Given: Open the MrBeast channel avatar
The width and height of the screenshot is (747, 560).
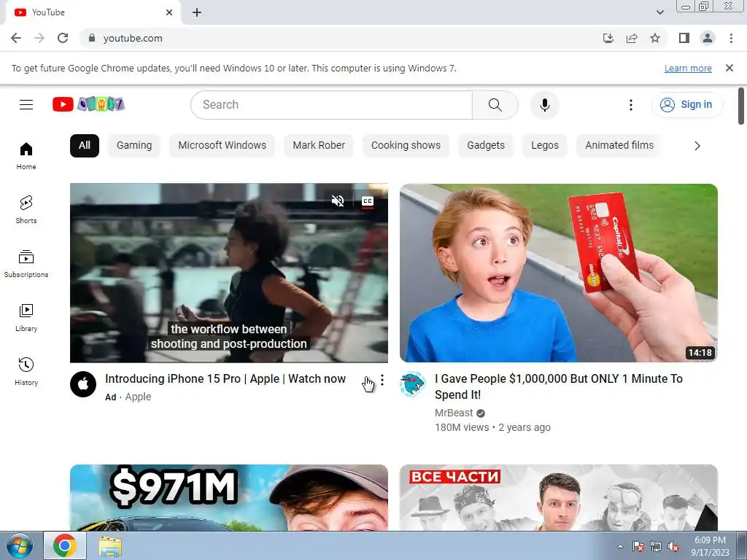Looking at the screenshot, I should 413,384.
